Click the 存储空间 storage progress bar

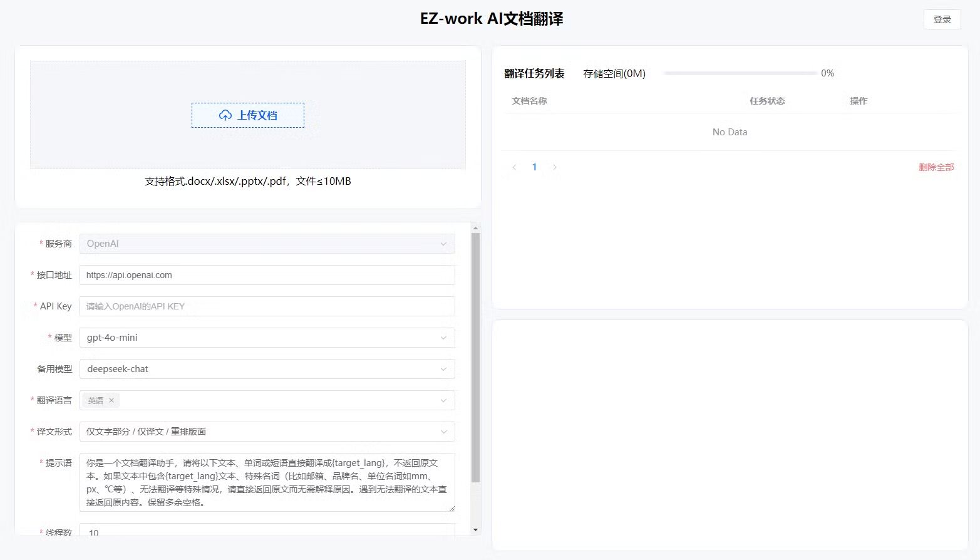pyautogui.click(x=739, y=73)
